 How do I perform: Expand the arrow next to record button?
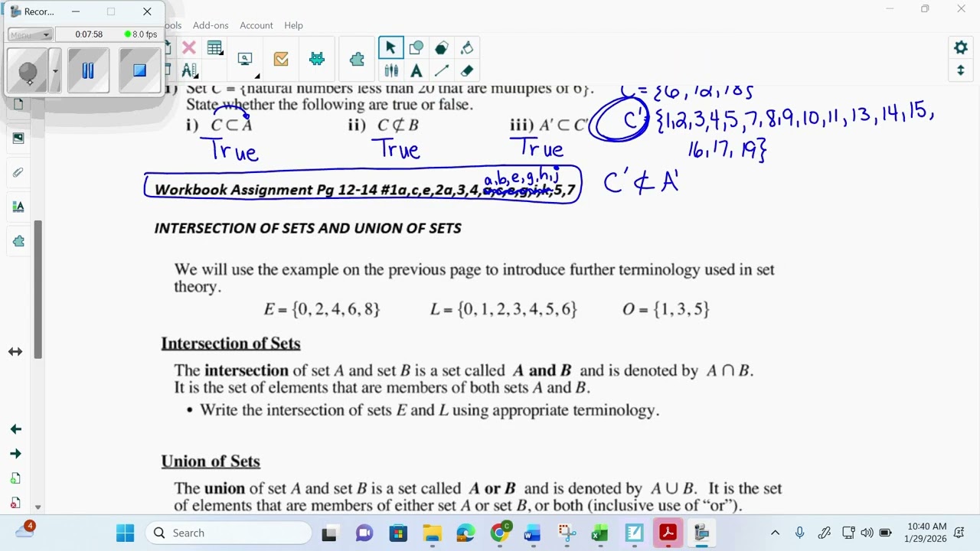(55, 70)
